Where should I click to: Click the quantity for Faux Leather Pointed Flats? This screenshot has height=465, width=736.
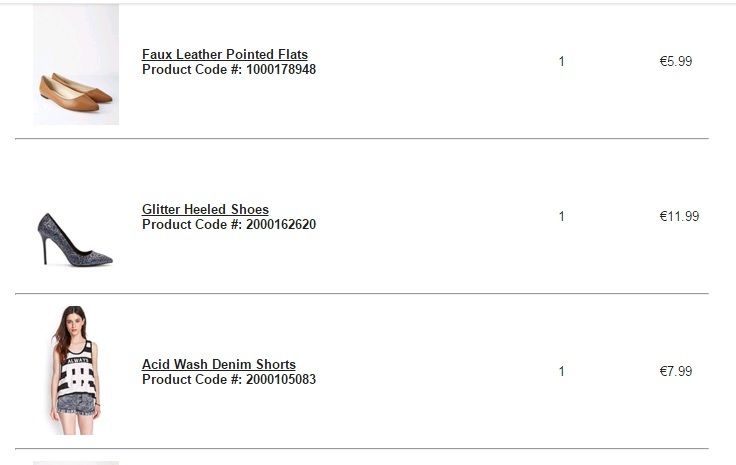561,61
